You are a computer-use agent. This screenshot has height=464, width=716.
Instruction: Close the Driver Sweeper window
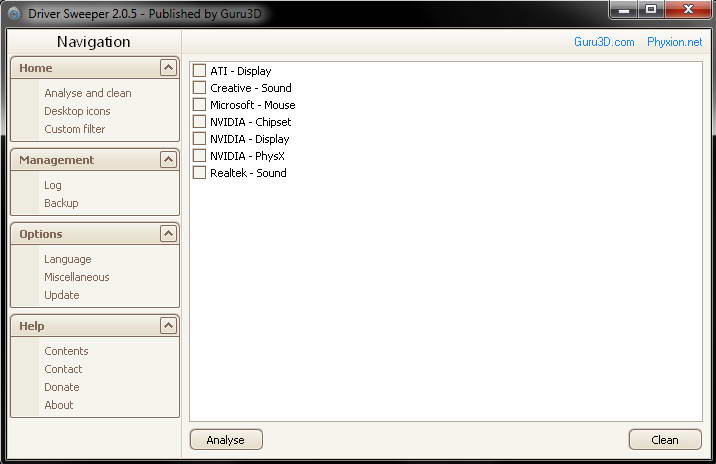[688, 10]
